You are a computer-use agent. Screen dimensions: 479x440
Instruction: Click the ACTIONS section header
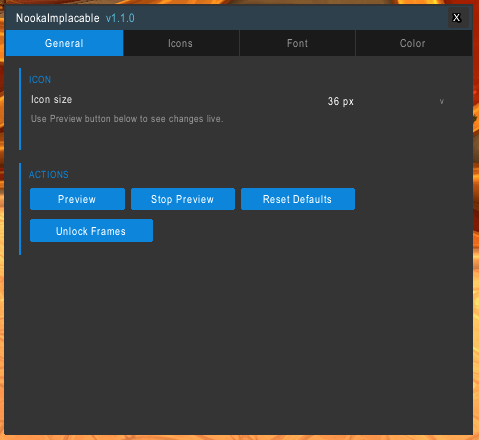[49, 175]
